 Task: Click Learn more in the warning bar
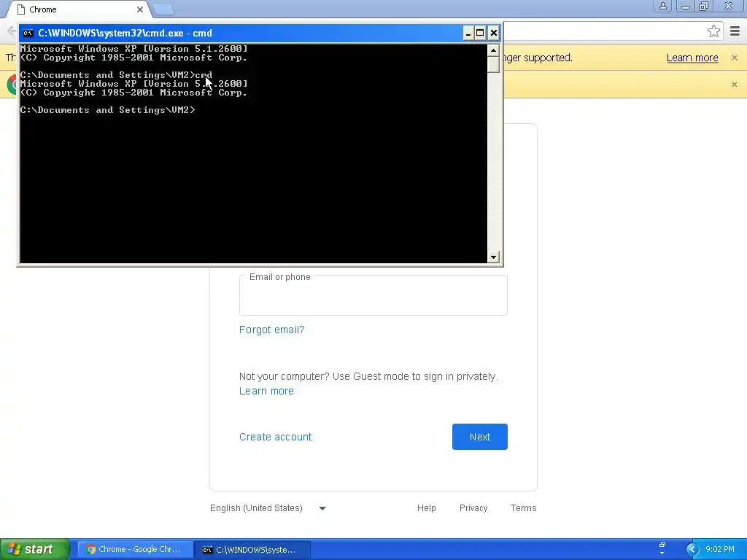point(692,58)
